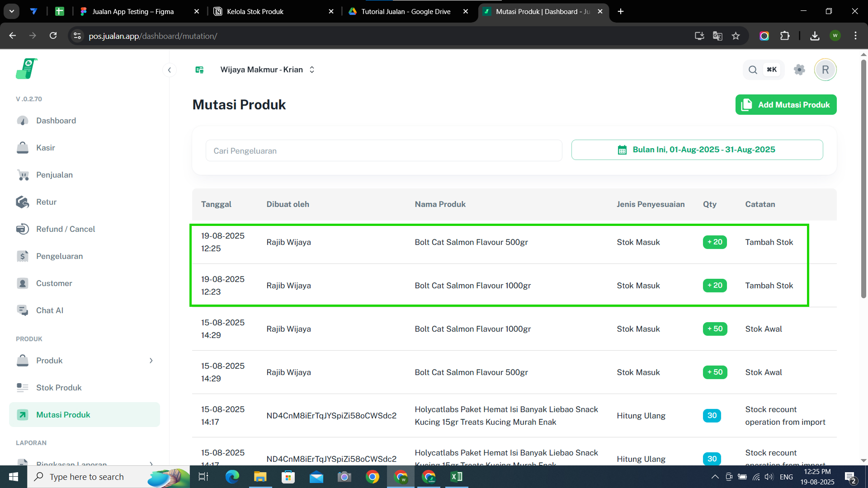
Task: Open the Chrome extensions puzzle icon
Action: tap(785, 36)
